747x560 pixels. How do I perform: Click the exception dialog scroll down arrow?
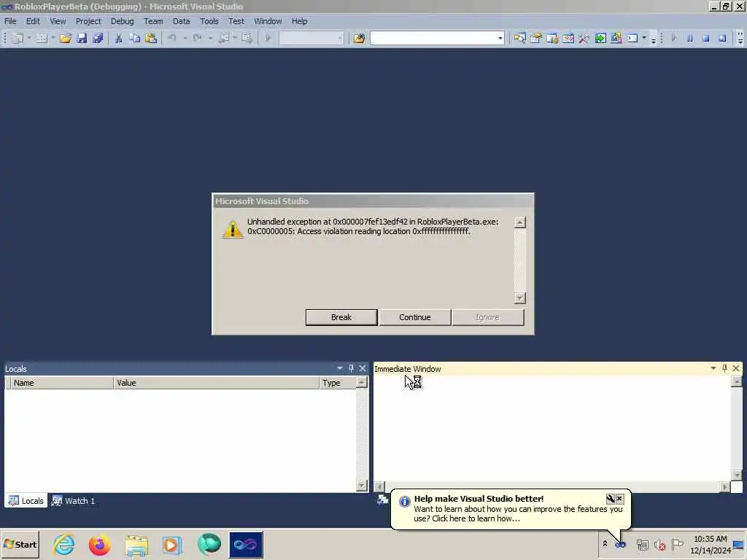(x=519, y=298)
